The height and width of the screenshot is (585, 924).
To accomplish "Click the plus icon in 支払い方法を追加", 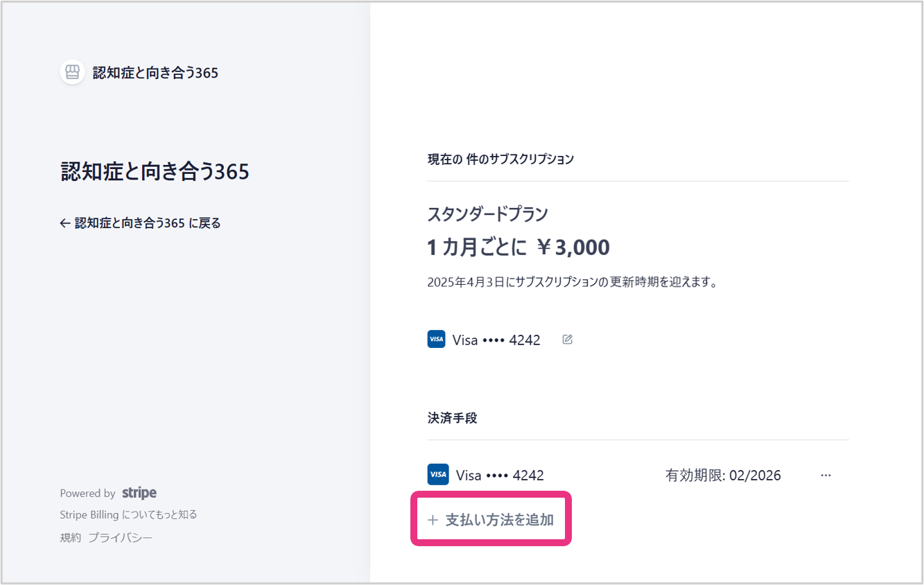I will click(433, 520).
